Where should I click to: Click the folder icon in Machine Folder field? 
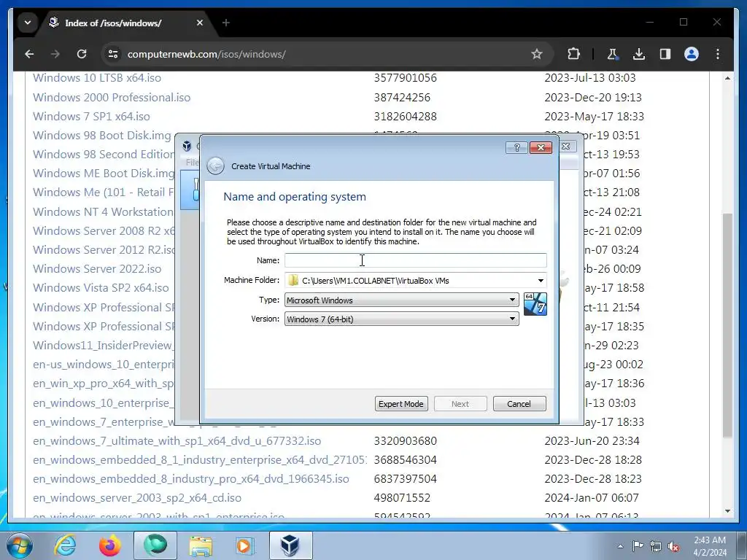click(x=293, y=281)
